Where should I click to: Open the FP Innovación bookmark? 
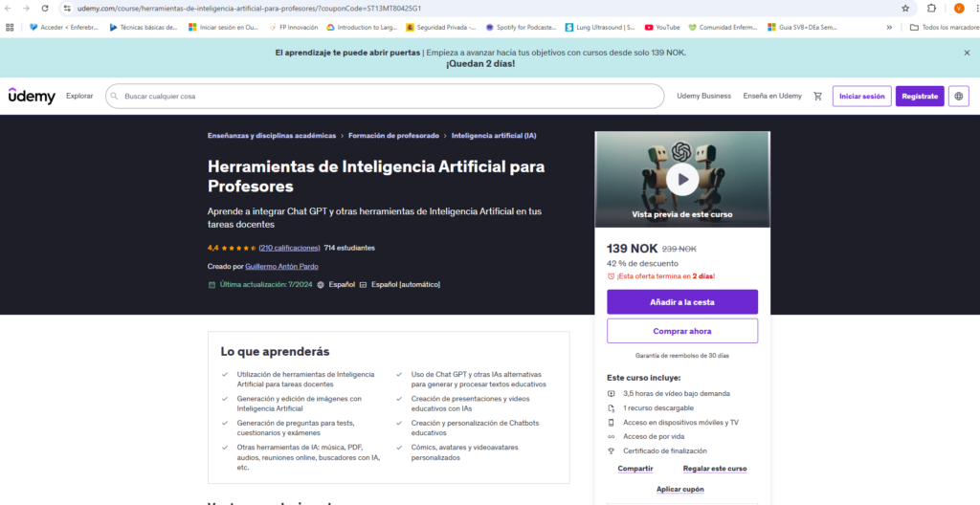click(293, 27)
